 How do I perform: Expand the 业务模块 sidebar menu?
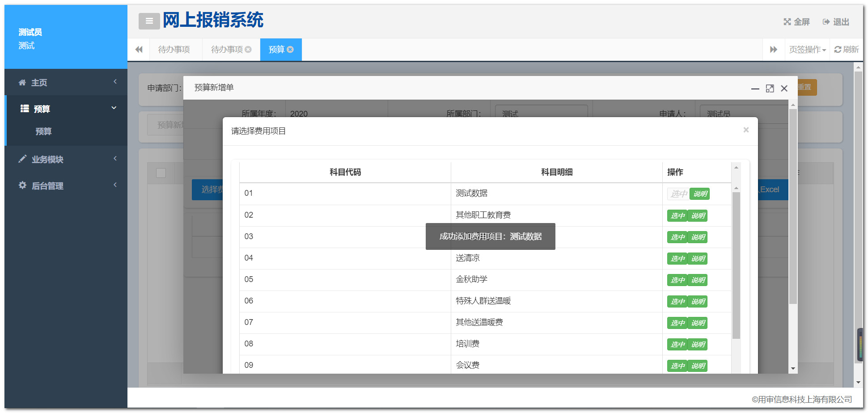pos(66,160)
